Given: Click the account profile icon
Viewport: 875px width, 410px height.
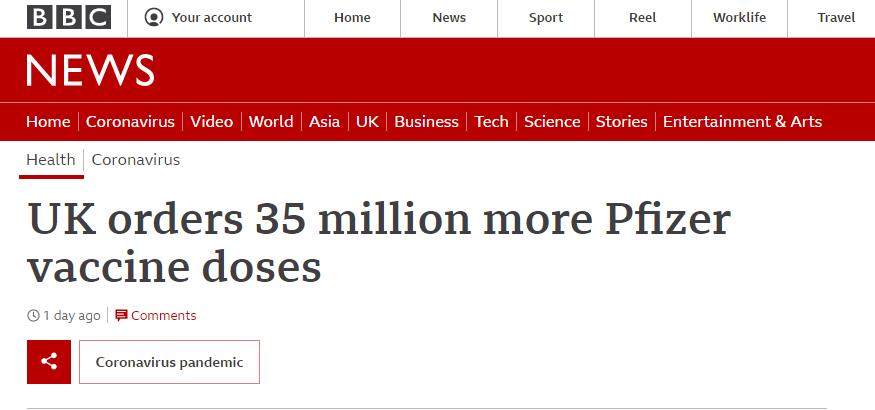Looking at the screenshot, I should click(x=153, y=17).
